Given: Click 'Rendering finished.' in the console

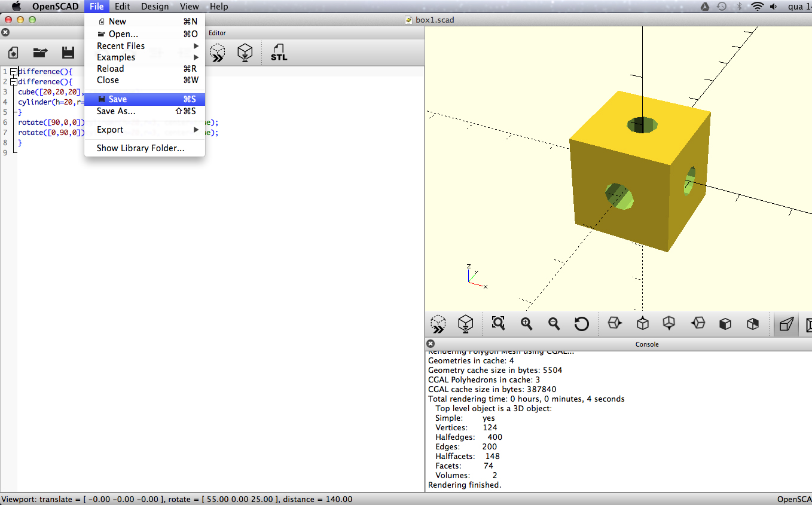Looking at the screenshot, I should point(465,485).
